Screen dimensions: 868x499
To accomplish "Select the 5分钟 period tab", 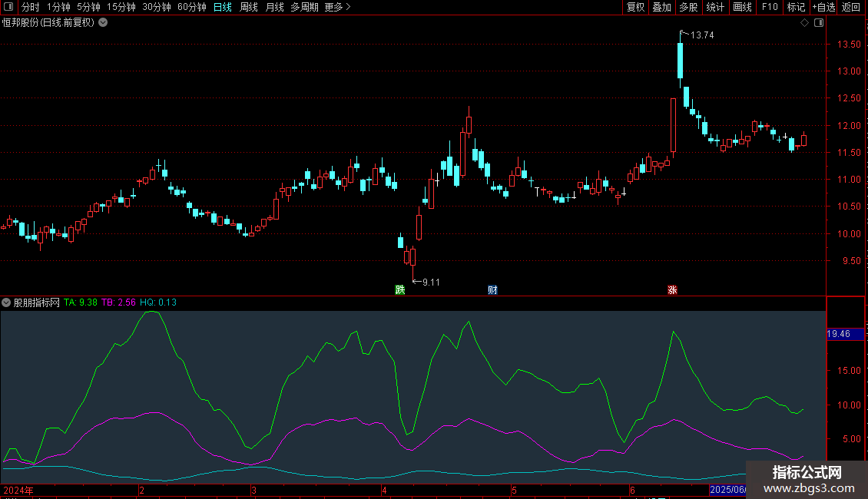I will coord(88,7).
